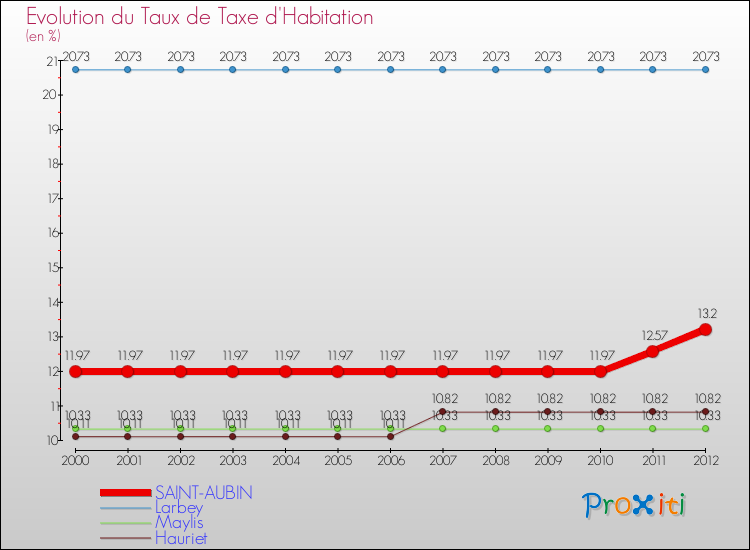Click the 12.57 value label
This screenshot has width=750, height=550.
click(x=654, y=335)
